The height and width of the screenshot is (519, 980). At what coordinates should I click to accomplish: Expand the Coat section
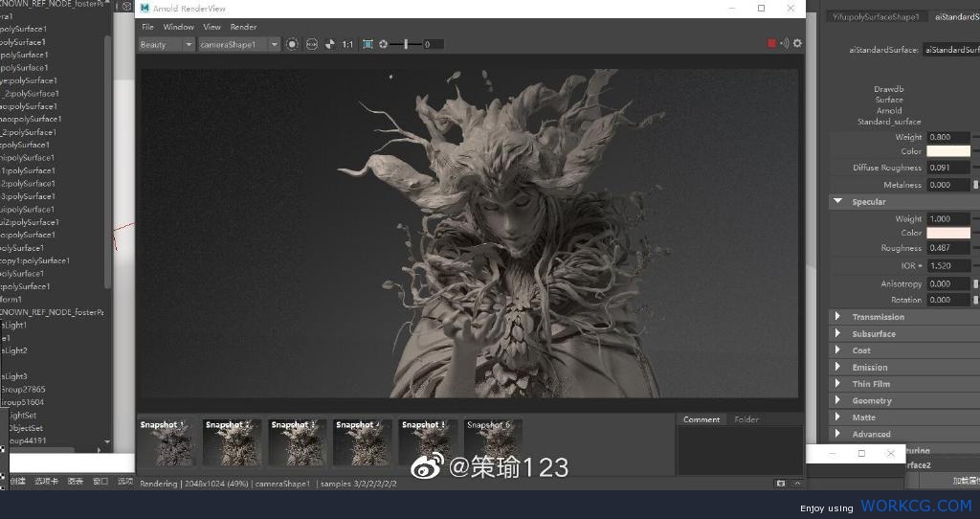[837, 350]
